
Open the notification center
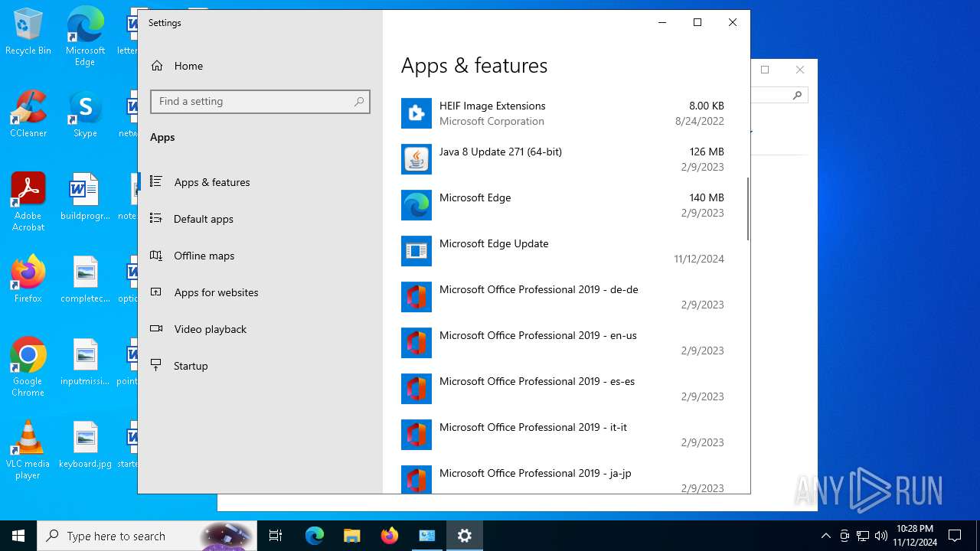click(x=955, y=536)
